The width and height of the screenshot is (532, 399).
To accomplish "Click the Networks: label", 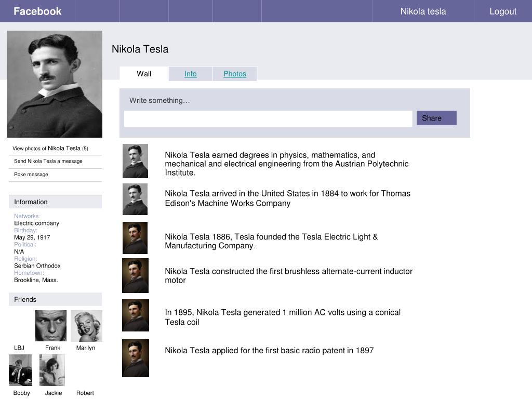I will coord(27,216).
